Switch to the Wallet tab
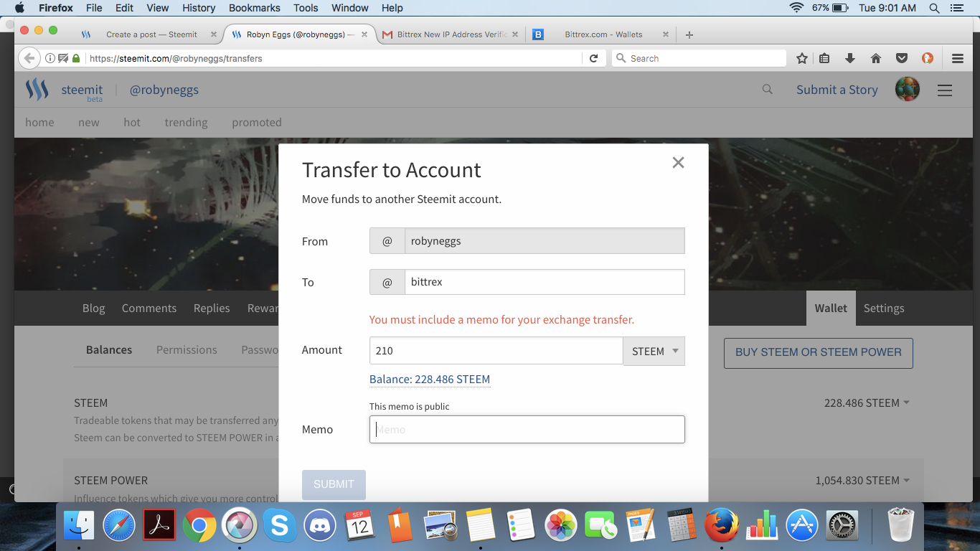 831,308
